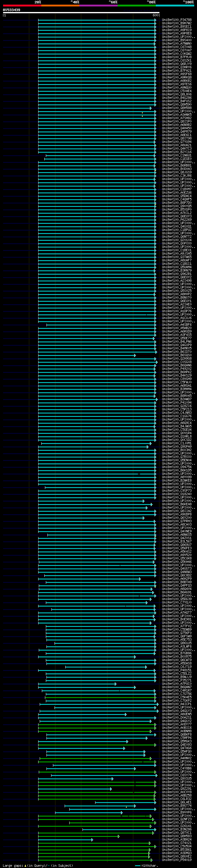Select hit label UniRef100_P41094
197x868 pixels.
pyautogui.click(x=177, y=403)
